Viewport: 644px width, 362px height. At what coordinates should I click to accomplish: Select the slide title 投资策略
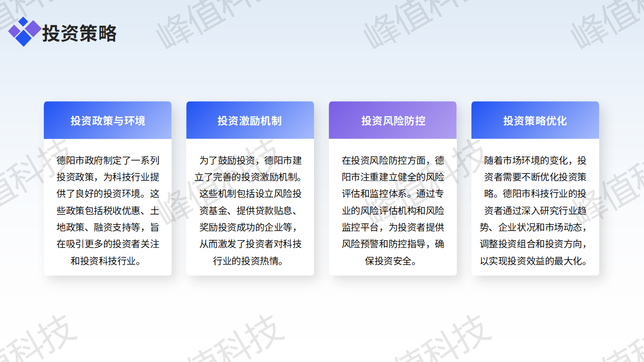coord(79,33)
